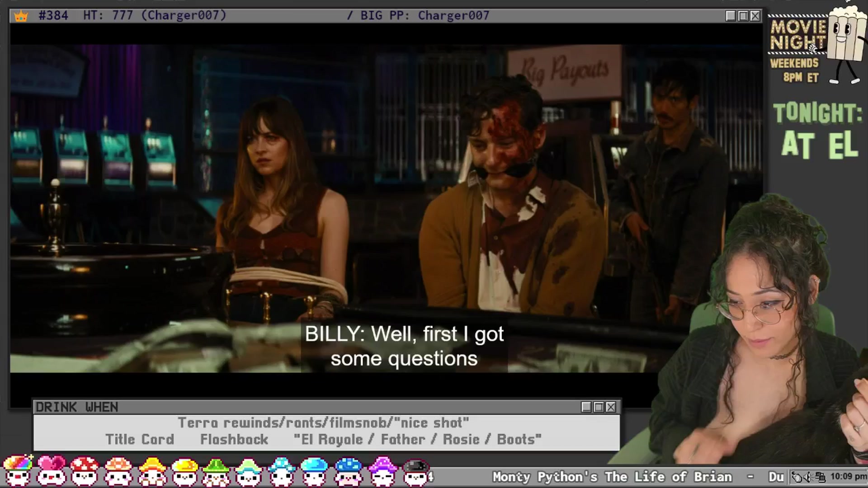Screen dimensions: 868x488
Task: Click the popcorn mascot Movie Night logo
Action: point(817,44)
